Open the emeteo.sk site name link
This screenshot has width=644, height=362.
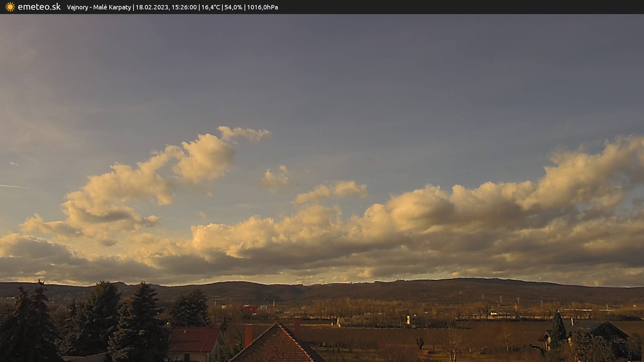(x=39, y=7)
